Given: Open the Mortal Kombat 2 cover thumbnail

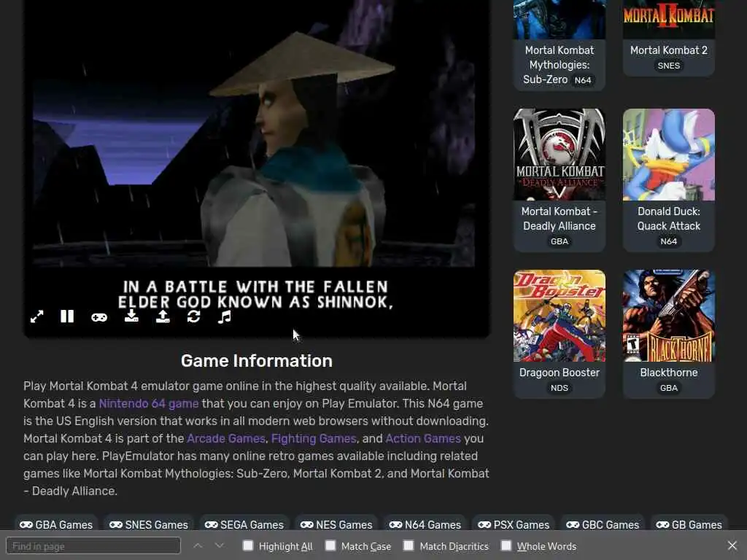Looking at the screenshot, I should click(x=669, y=19).
